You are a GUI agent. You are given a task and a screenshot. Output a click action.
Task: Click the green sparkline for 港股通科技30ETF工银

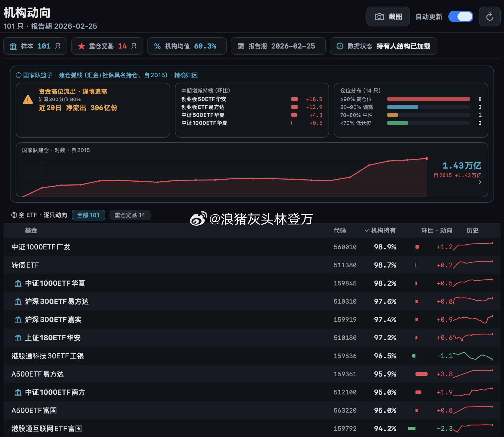pyautogui.click(x=473, y=356)
